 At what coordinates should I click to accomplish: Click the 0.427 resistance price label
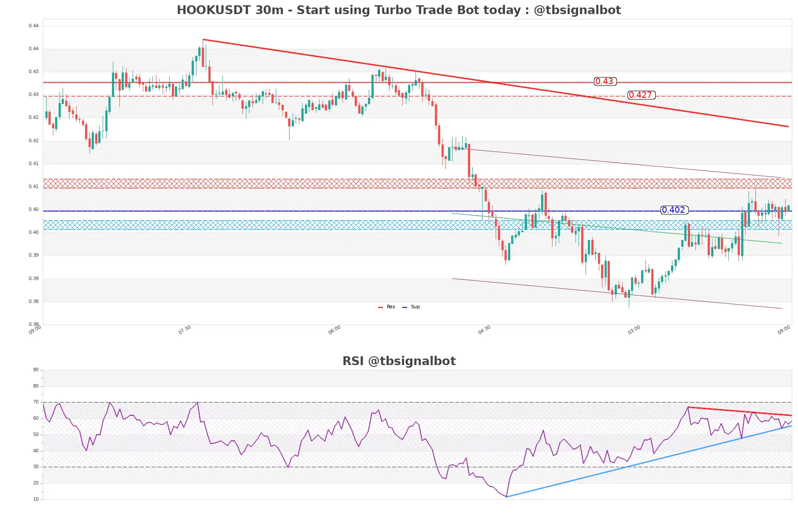pyautogui.click(x=641, y=95)
